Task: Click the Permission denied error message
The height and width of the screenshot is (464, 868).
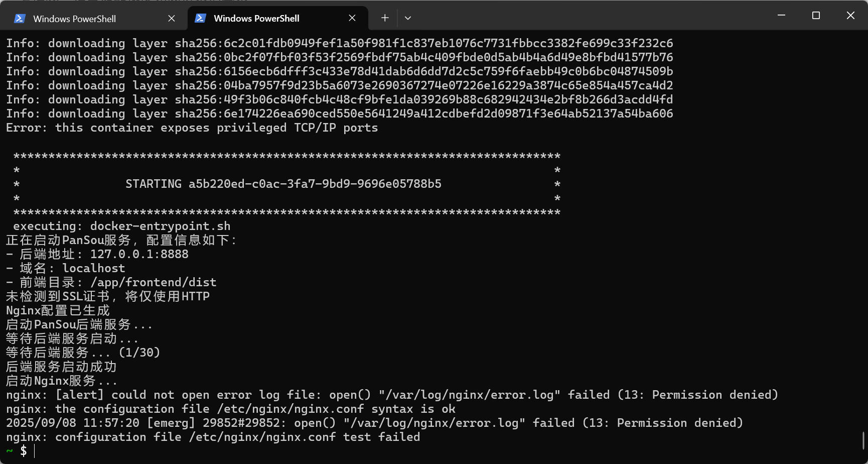Action: (x=702, y=395)
